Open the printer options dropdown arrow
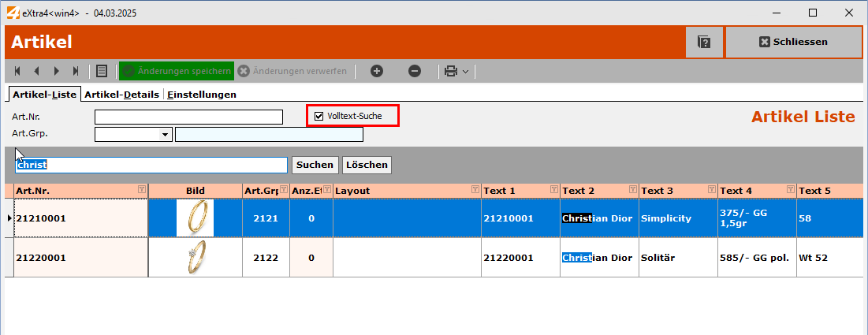868x335 pixels. tap(466, 71)
